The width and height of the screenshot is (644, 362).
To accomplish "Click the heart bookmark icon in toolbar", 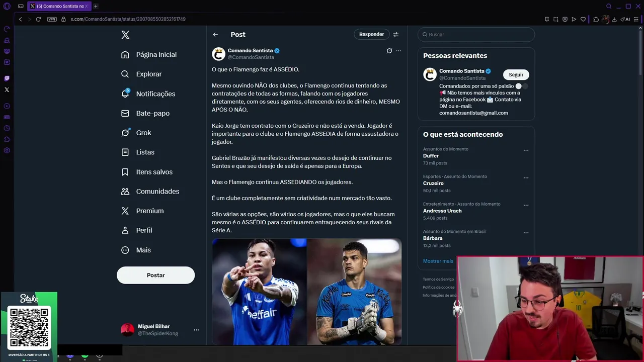I will (583, 19).
